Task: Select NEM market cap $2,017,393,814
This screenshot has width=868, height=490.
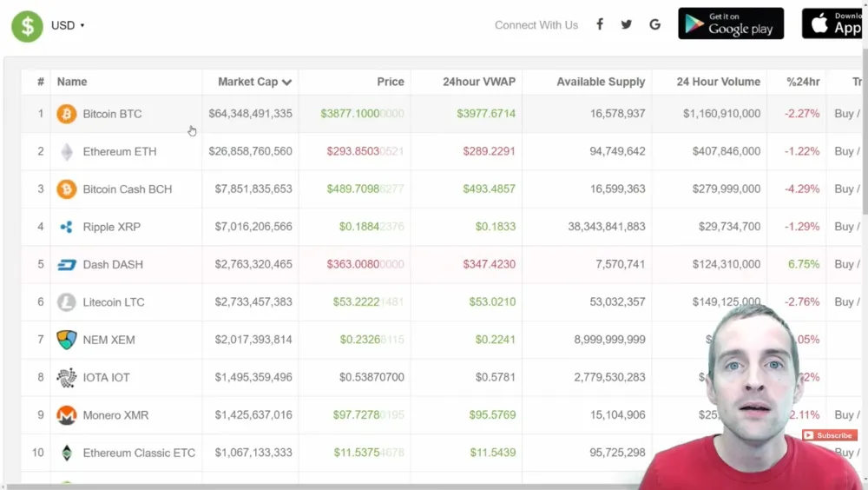Action: [253, 340]
